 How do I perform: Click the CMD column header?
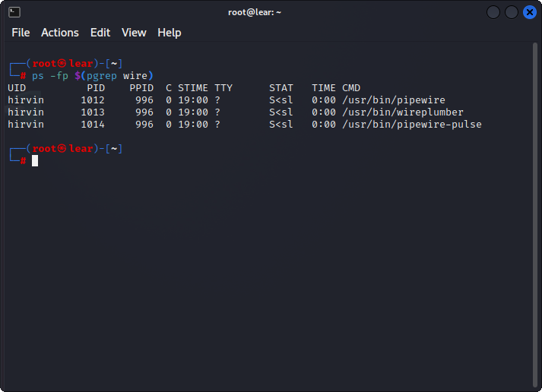coord(351,88)
